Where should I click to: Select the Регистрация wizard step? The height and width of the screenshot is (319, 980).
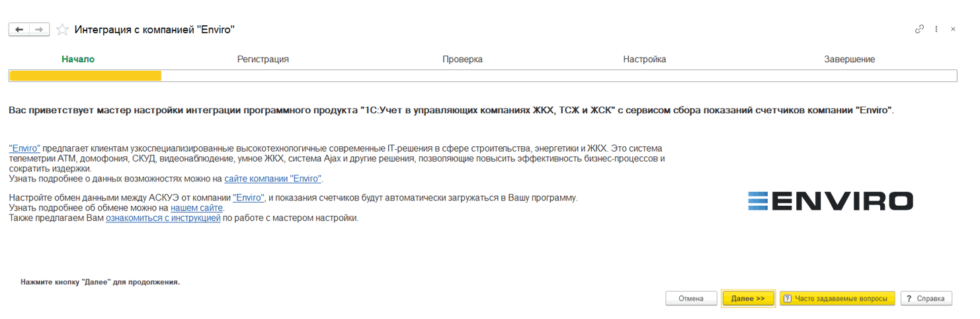(x=263, y=59)
